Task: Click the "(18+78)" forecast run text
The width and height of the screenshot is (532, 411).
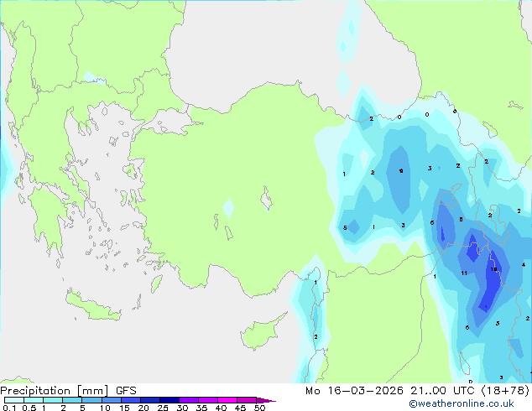Action: [505, 391]
